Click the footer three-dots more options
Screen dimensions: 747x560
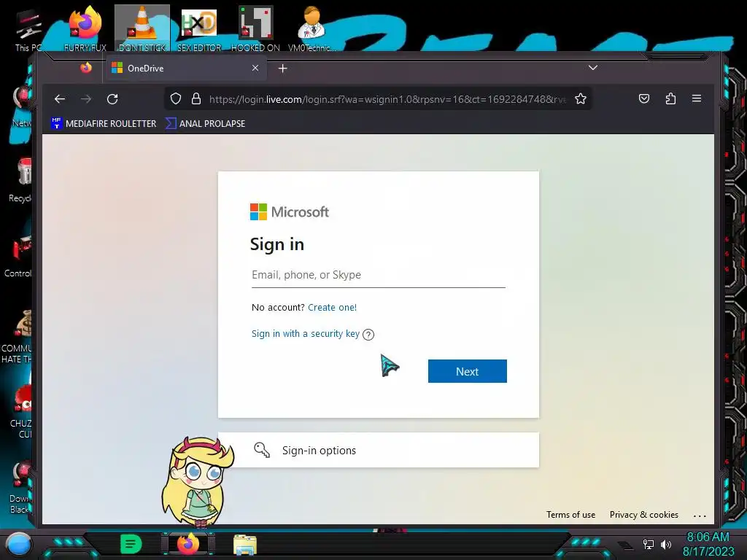[700, 516]
